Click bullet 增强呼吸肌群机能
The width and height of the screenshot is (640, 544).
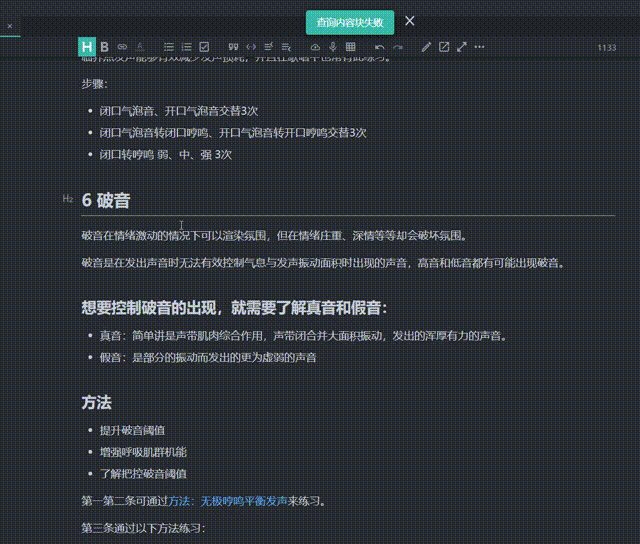point(143,453)
